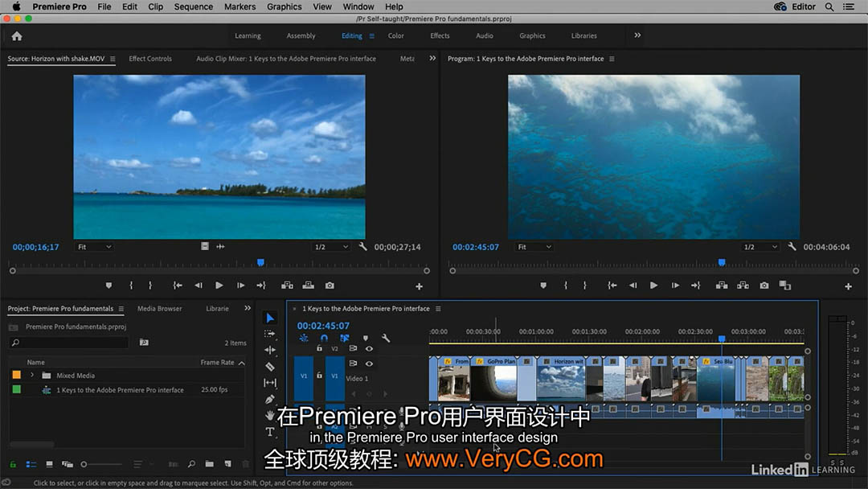Image resolution: width=868 pixels, height=489 pixels.
Task: Export frame from Program monitor
Action: point(764,286)
